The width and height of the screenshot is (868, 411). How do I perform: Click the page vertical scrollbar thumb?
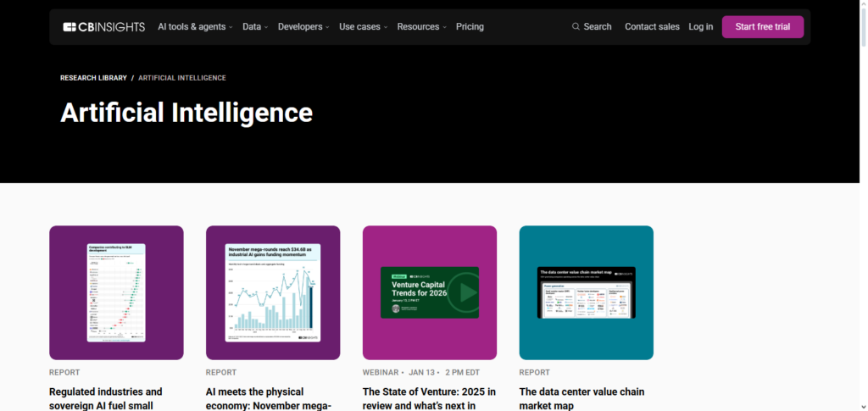coord(864,26)
